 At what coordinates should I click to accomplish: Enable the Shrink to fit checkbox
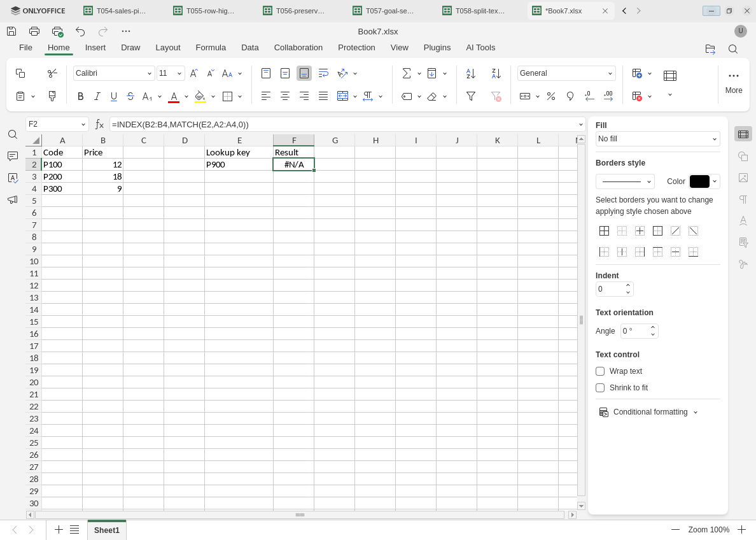click(x=600, y=388)
